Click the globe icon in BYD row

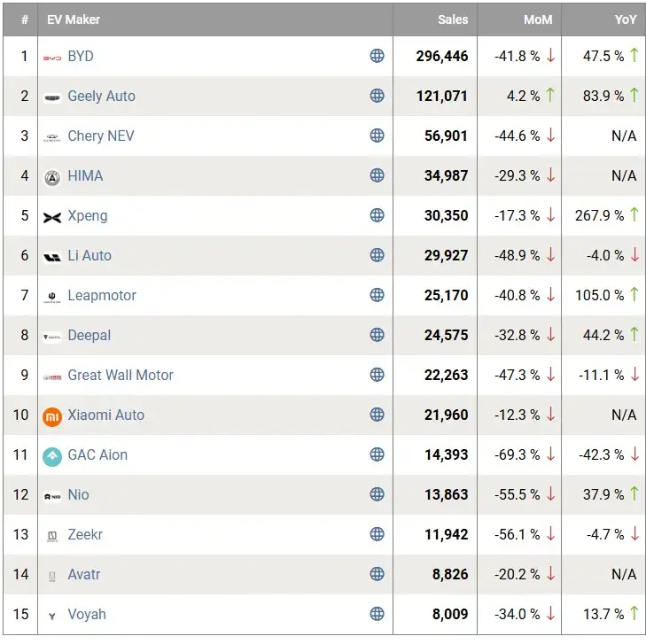click(x=377, y=56)
